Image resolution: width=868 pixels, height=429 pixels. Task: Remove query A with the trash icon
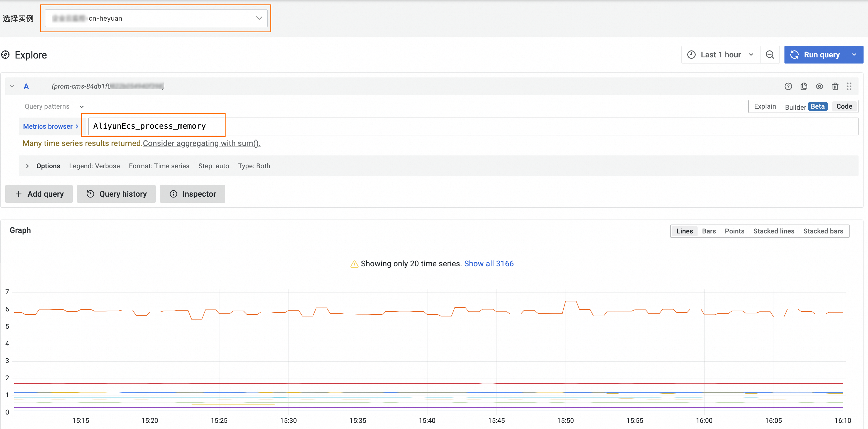click(835, 86)
